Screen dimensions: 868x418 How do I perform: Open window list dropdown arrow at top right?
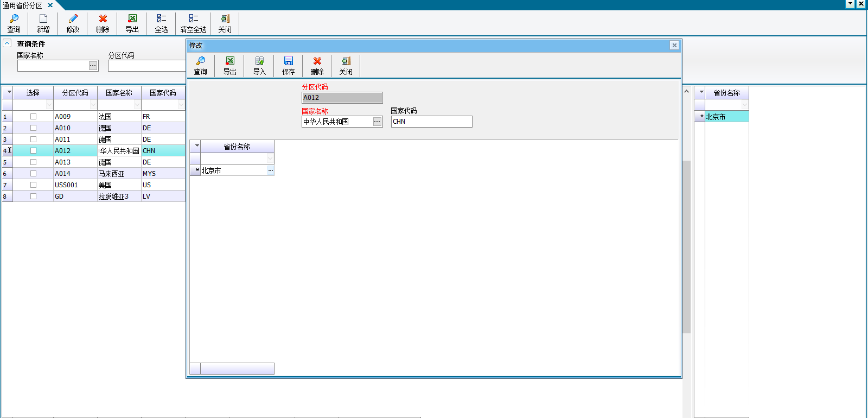(850, 4)
